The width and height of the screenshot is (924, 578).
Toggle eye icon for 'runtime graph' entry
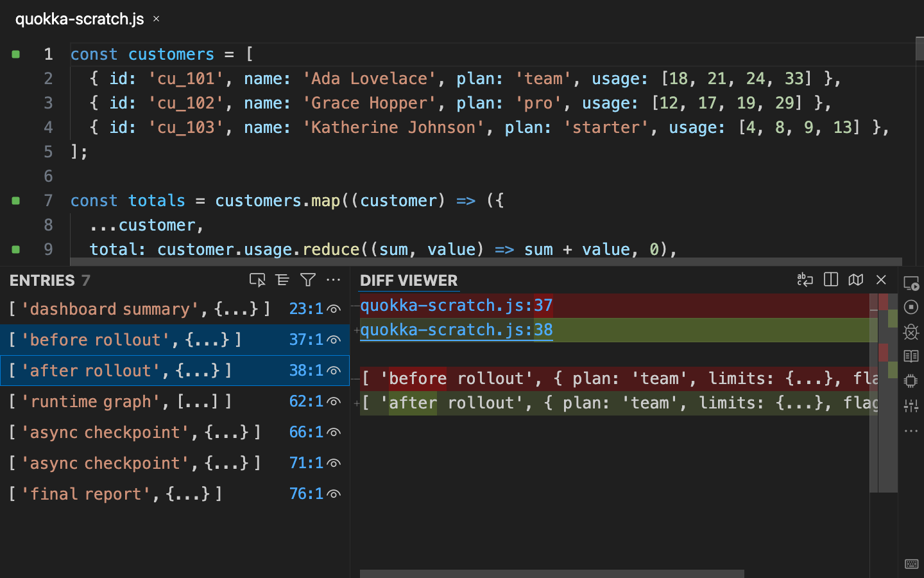334,401
